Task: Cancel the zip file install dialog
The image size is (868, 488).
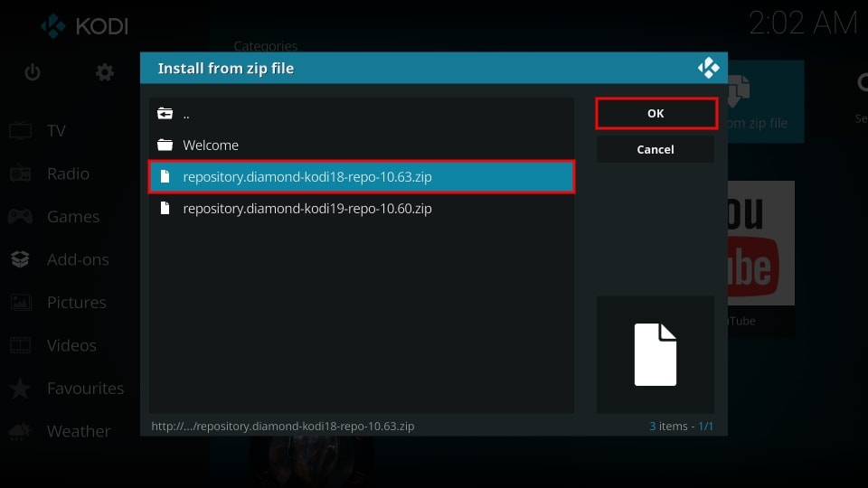Action: (x=656, y=149)
